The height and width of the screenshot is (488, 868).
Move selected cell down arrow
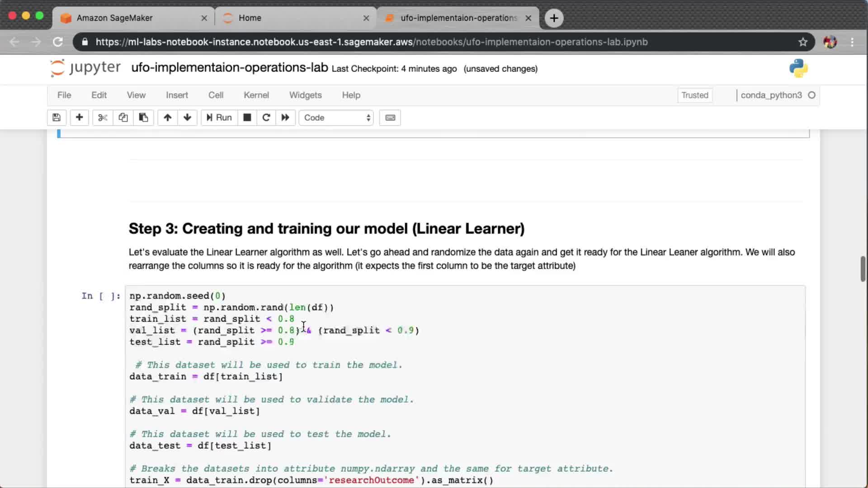(187, 117)
